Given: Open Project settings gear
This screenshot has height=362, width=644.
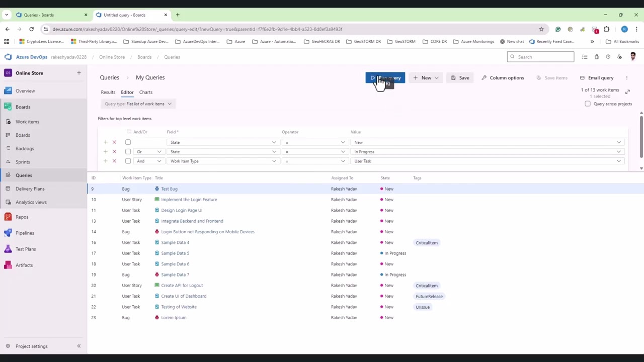Looking at the screenshot, I should (8, 346).
